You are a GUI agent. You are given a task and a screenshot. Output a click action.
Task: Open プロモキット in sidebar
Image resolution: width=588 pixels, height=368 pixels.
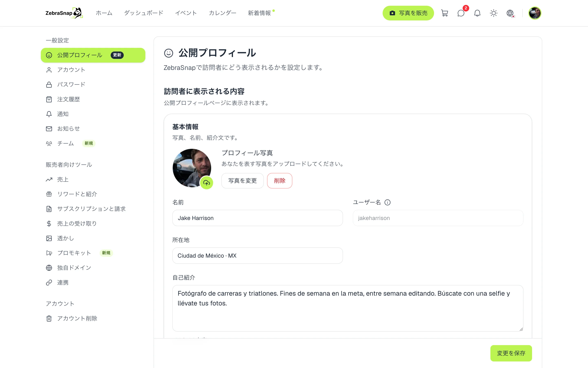[x=93, y=253]
